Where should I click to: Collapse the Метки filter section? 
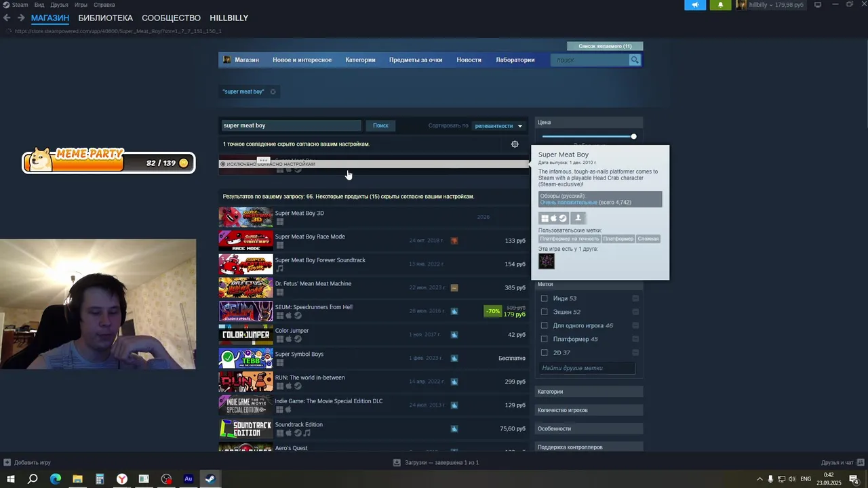(589, 285)
